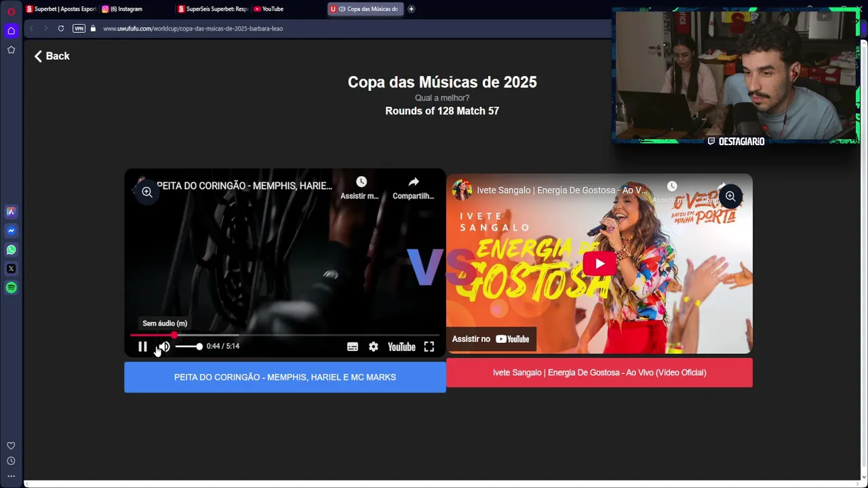Viewport: 868px width, 488px height.
Task: Click the 0:44 / 5:14 time display
Action: click(x=223, y=346)
